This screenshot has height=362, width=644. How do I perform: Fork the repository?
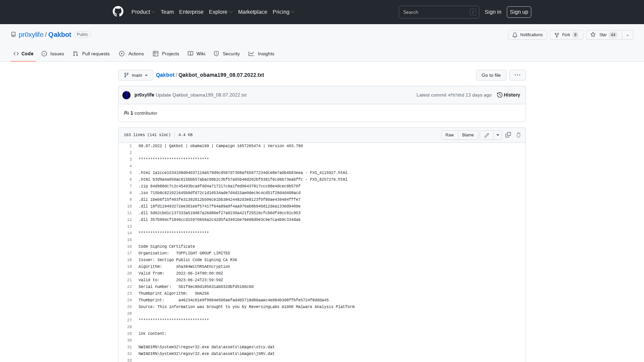(566, 35)
